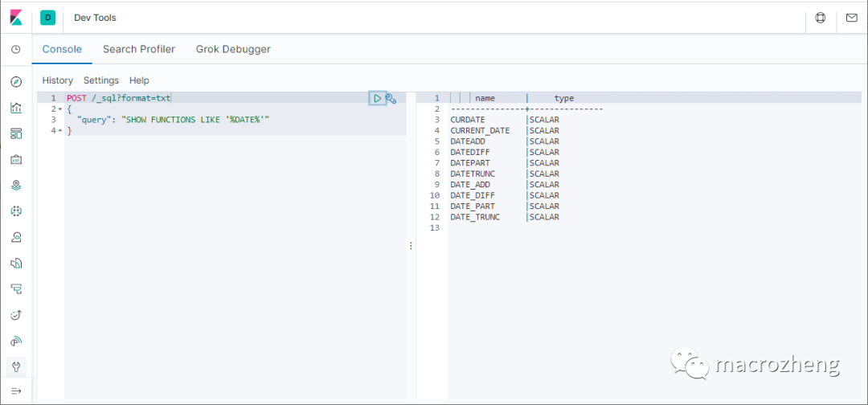Expand the side navigation with the arrow
The height and width of the screenshot is (405, 868).
16,391
